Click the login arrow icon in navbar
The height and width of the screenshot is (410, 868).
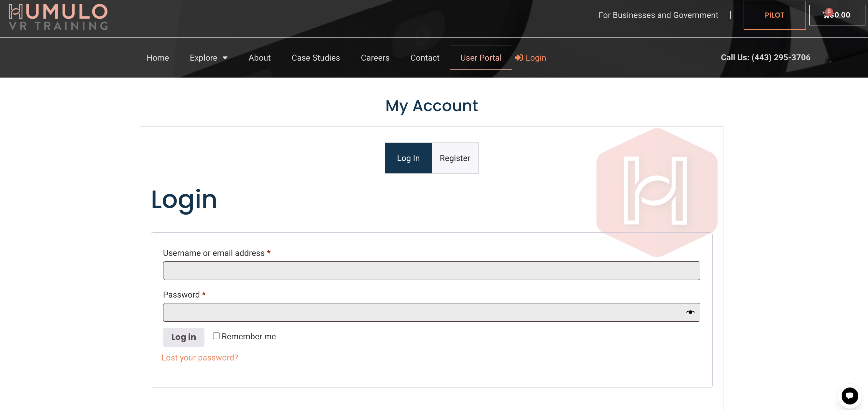519,58
